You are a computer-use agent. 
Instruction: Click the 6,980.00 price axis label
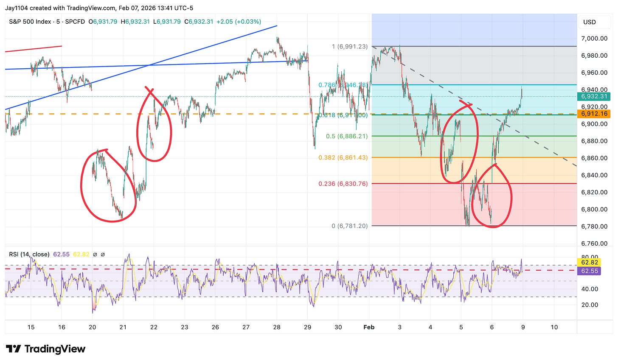[594, 56]
